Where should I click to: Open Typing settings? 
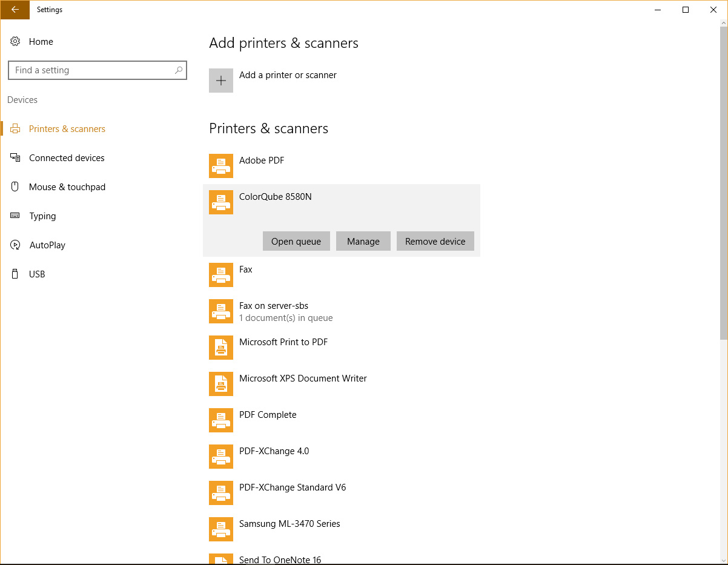click(x=42, y=216)
